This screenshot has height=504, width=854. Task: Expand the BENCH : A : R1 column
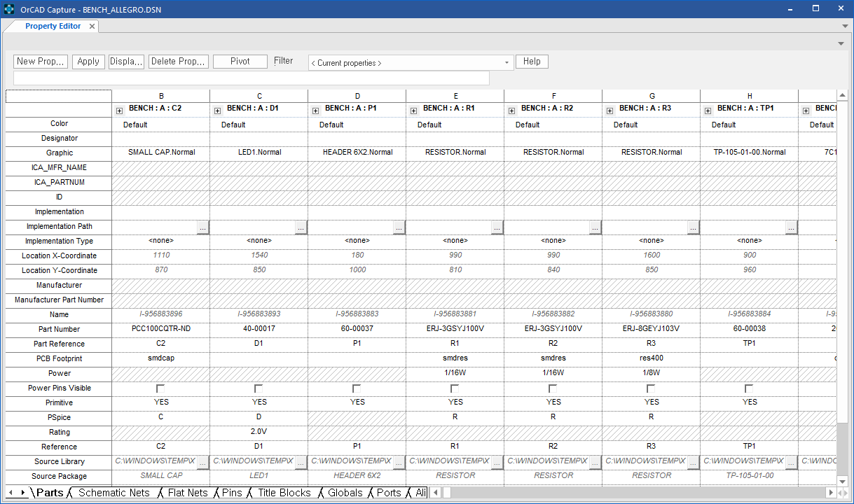[x=413, y=110]
